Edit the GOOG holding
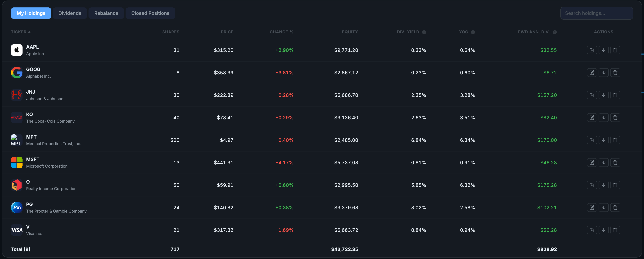 coord(592,73)
